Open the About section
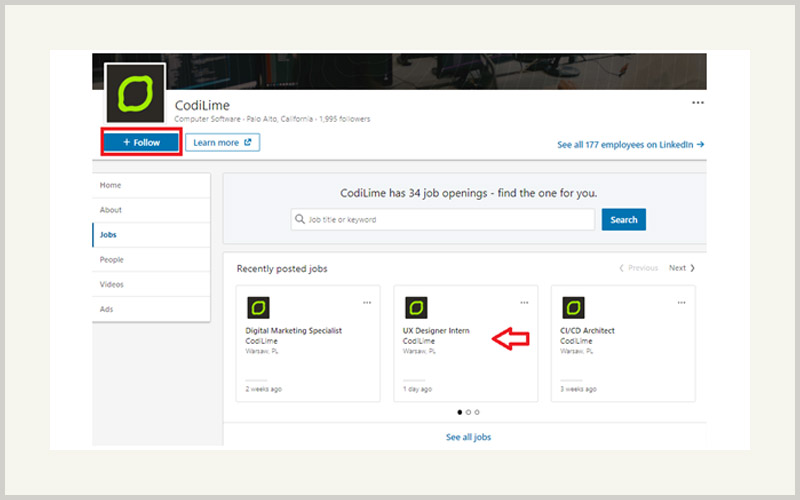Viewport: 800px width, 500px height. coord(151,210)
